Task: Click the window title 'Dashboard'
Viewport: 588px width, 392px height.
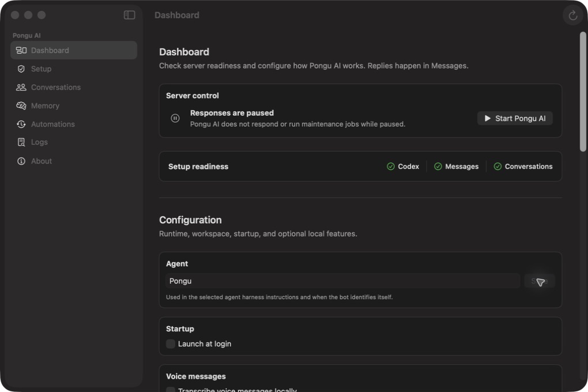Action: tap(176, 15)
